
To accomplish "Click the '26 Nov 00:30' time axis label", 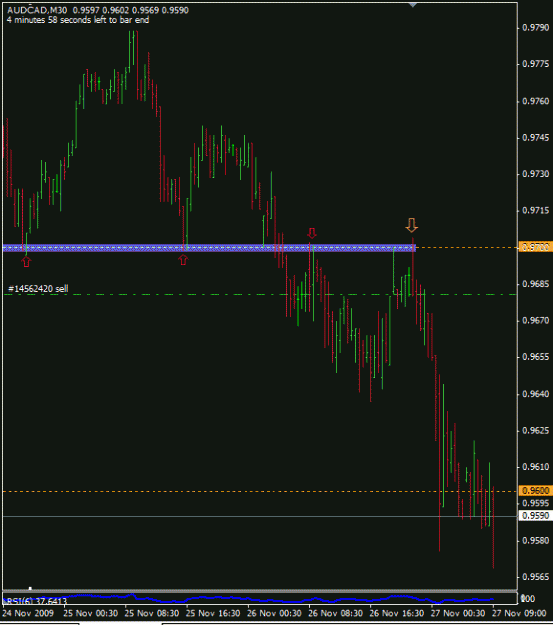I will [x=274, y=613].
